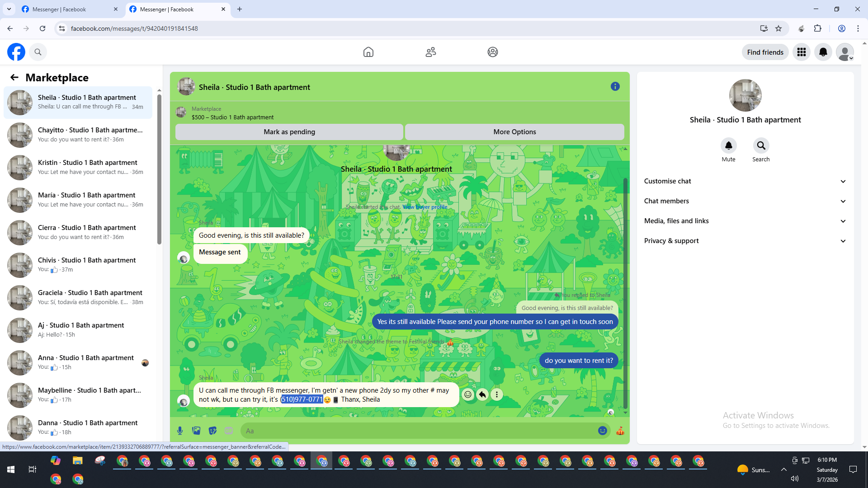Open more actions for Sheila's last message
The image size is (868, 488).
(x=497, y=394)
